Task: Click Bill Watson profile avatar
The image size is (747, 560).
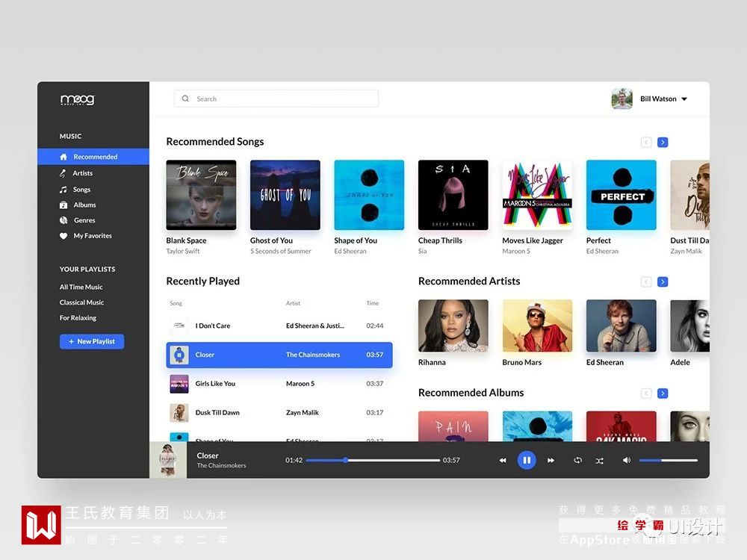Action: (x=622, y=99)
